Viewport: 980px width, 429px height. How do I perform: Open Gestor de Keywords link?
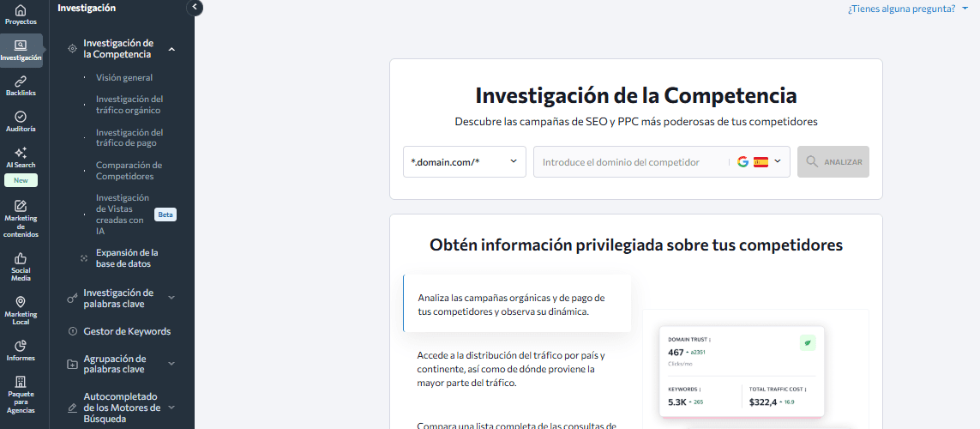pos(128,331)
